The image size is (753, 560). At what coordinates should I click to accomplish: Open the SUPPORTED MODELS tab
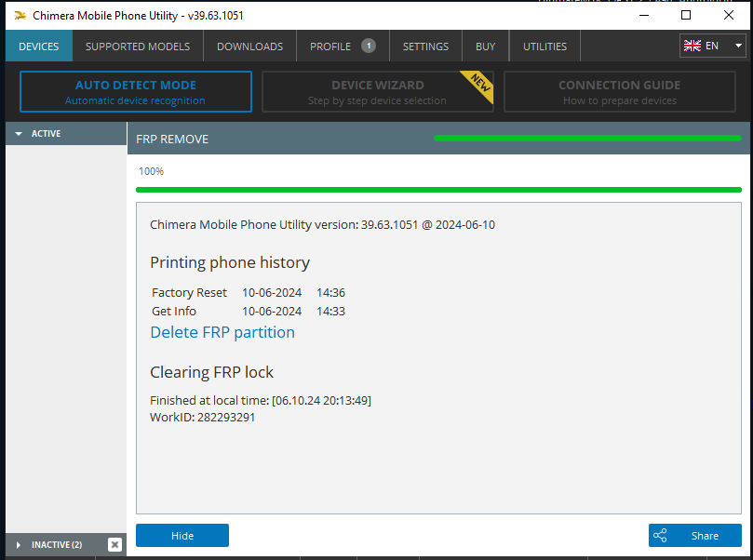(138, 47)
